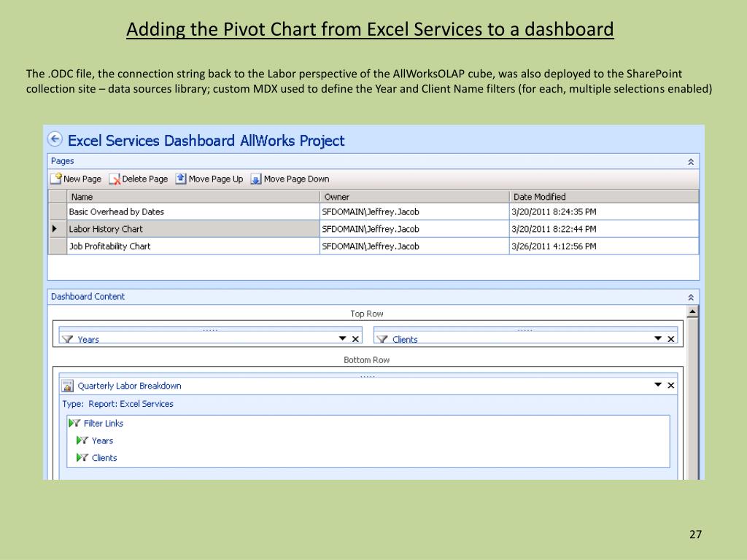Click the Bottom Row zone label
Viewport: 747px width, 560px height.
367,360
